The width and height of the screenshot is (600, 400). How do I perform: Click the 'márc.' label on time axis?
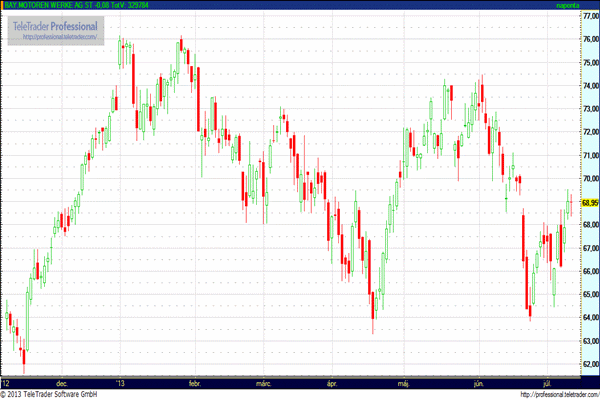coord(264,383)
